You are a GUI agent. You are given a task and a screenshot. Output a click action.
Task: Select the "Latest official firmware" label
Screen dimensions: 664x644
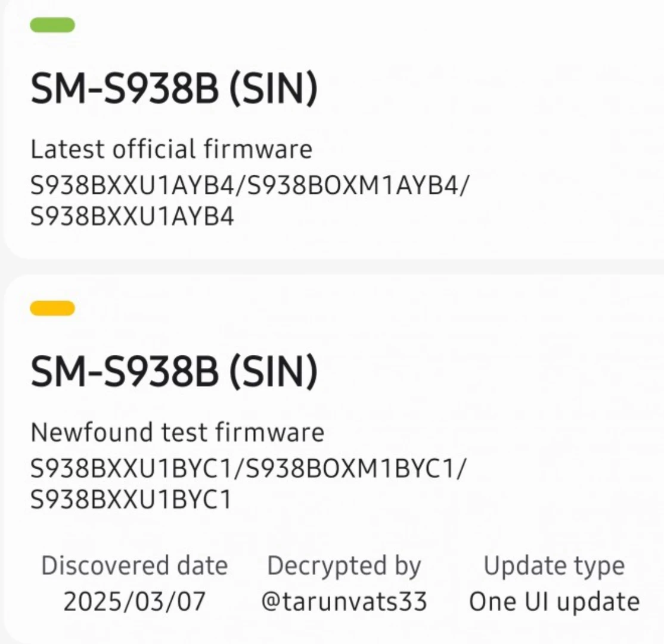tap(171, 149)
